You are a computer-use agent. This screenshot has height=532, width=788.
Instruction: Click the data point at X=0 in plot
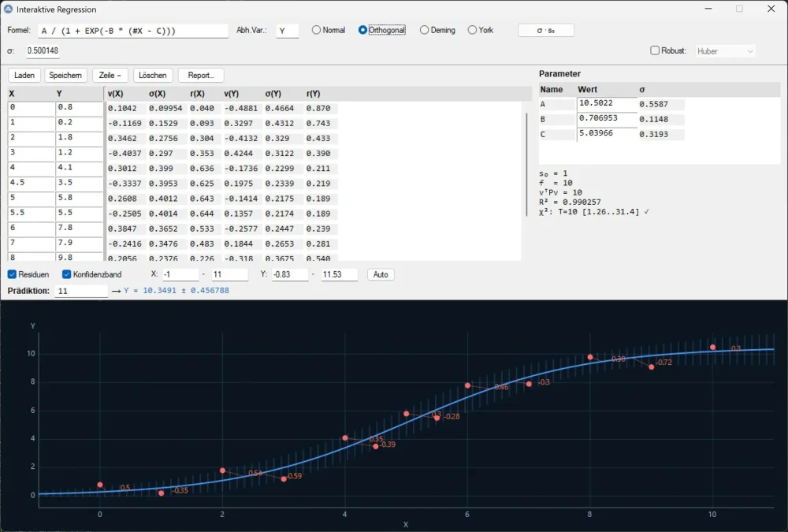[x=100, y=485]
